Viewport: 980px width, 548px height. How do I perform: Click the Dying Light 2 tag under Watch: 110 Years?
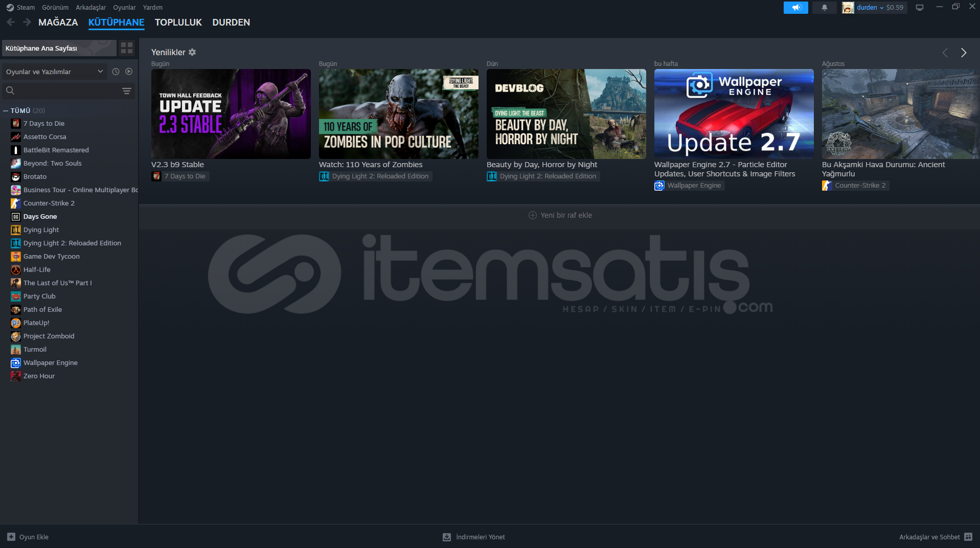pyautogui.click(x=375, y=176)
